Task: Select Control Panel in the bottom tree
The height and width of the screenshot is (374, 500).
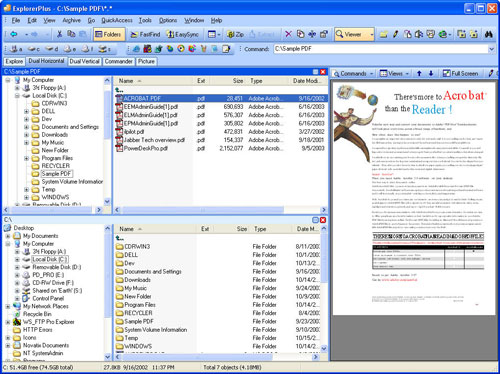Action: tap(48, 298)
